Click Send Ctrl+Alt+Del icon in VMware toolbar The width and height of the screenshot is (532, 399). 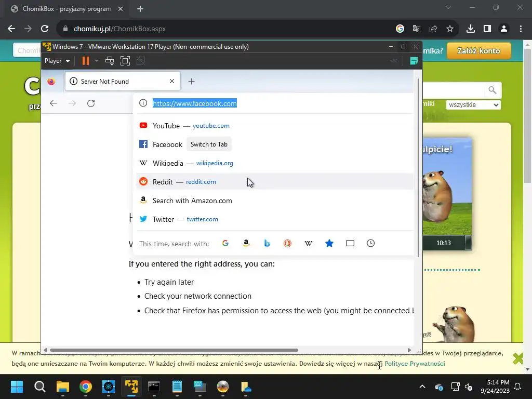(110, 61)
